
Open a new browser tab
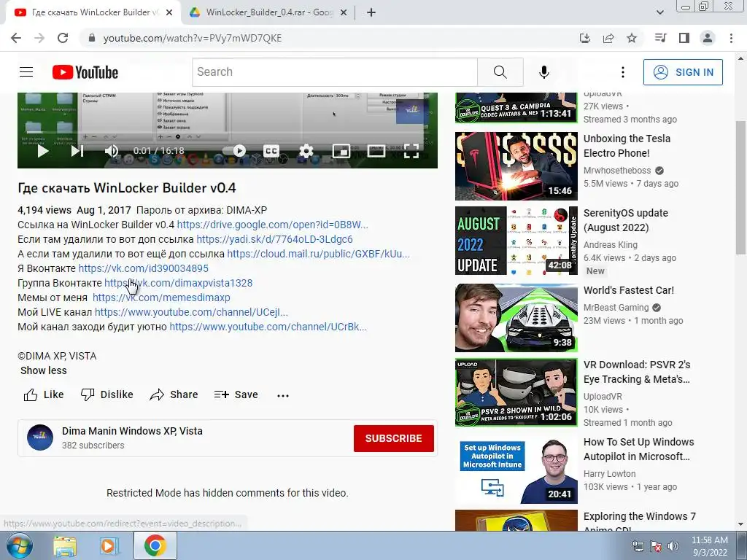pos(371,12)
